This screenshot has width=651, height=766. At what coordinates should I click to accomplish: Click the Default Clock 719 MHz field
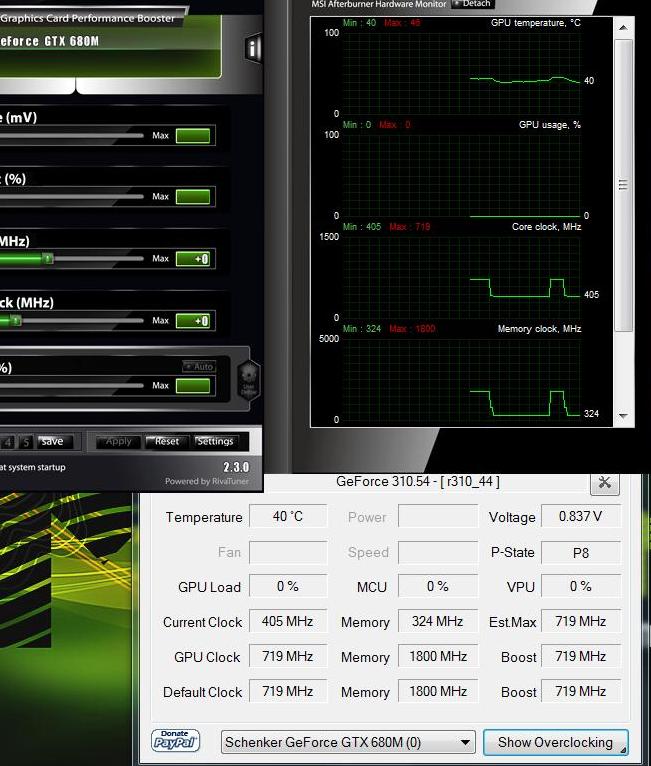288,691
